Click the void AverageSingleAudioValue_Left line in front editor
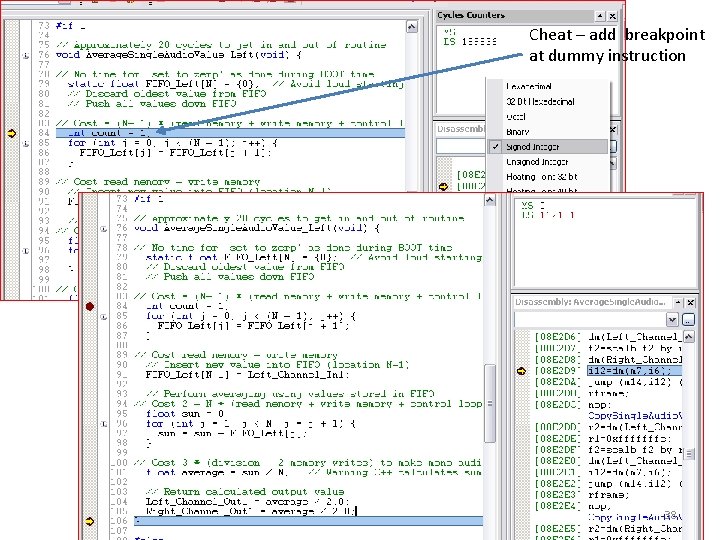 click(x=257, y=228)
